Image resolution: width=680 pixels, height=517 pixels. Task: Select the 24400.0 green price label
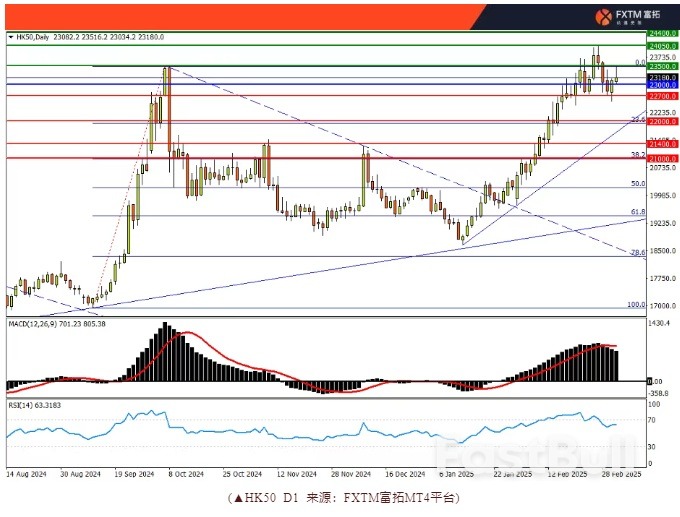pos(663,33)
